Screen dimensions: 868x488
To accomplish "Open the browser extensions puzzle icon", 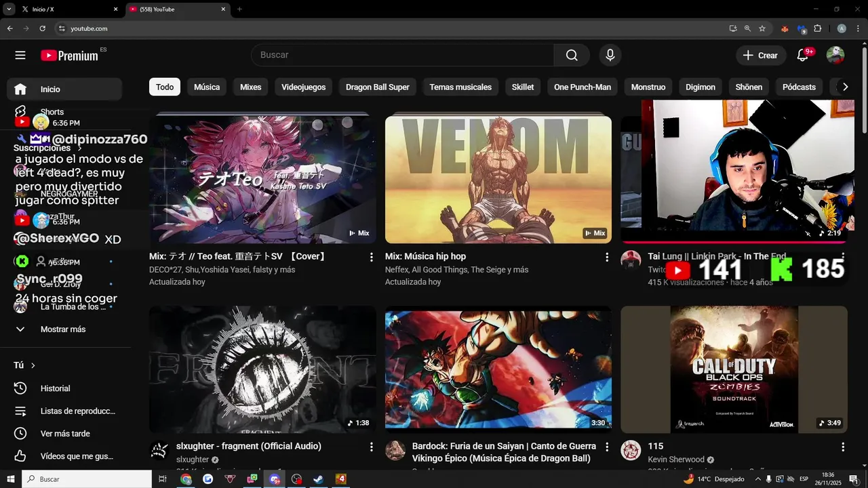I will point(817,28).
